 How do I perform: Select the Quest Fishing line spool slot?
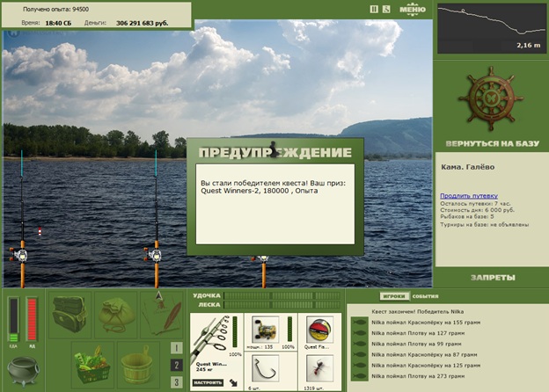[x=319, y=330]
